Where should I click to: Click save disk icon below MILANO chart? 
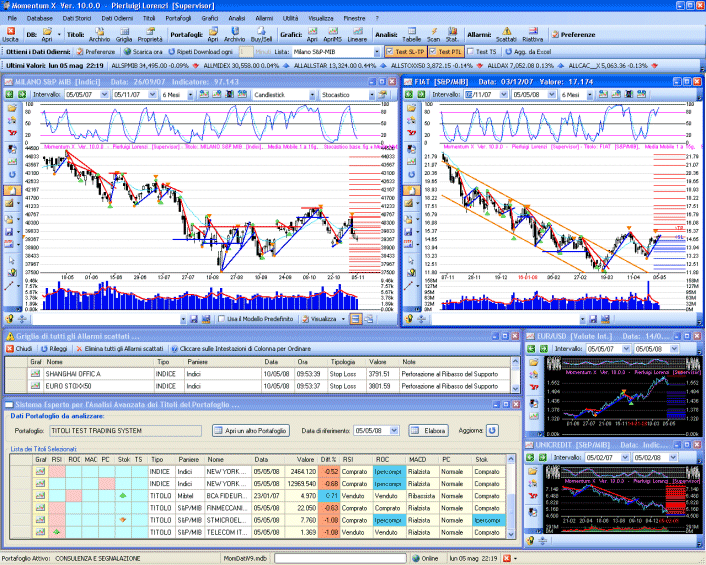194,319
